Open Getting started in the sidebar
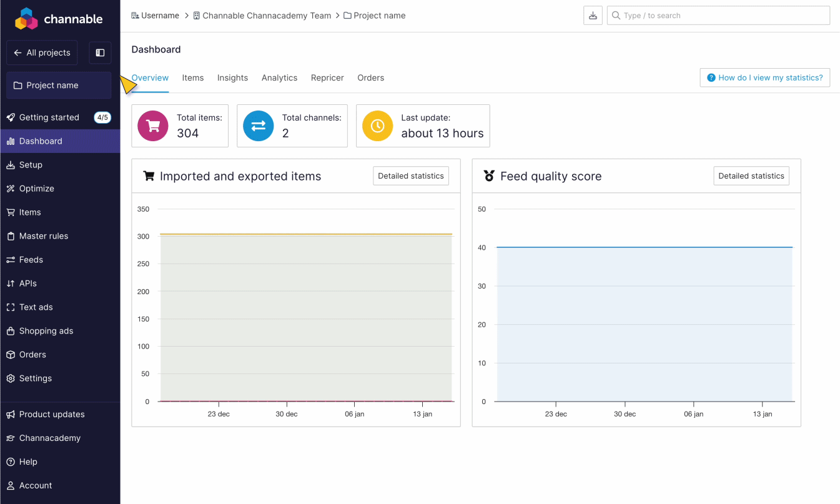 pyautogui.click(x=60, y=117)
